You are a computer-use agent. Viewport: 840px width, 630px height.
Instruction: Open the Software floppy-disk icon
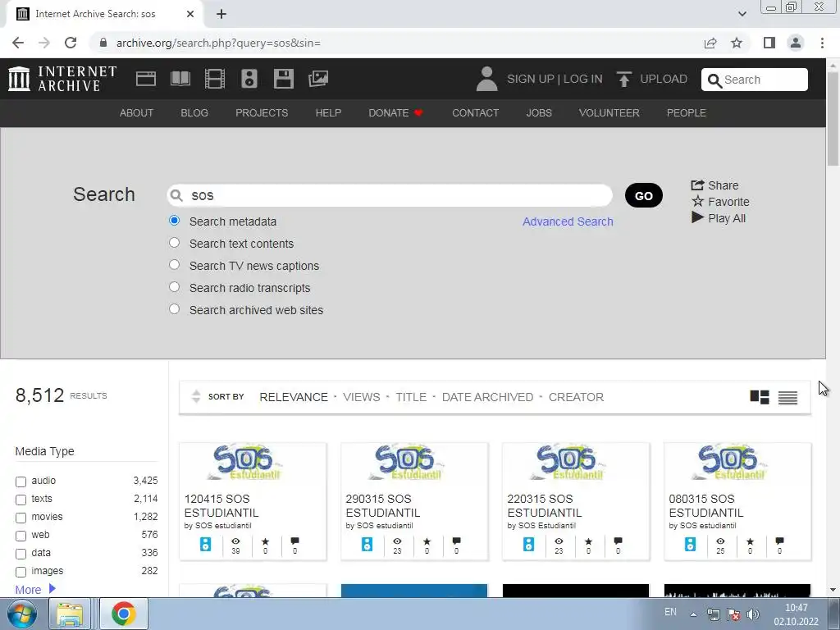283,79
